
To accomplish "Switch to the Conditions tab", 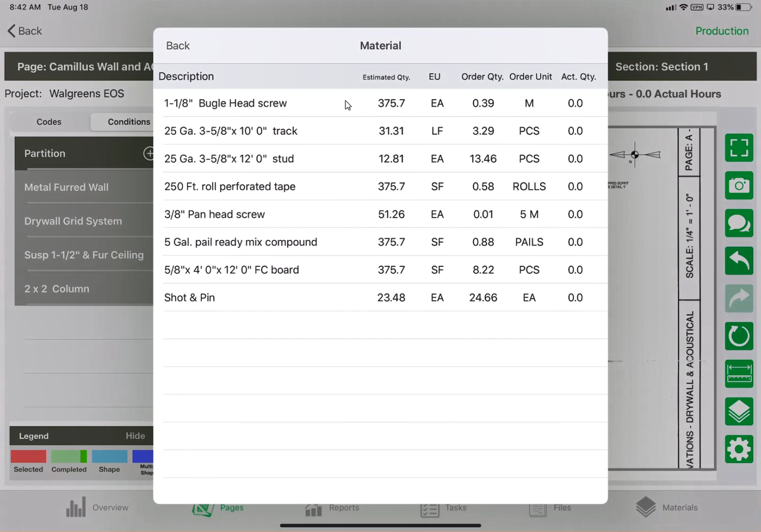I will [x=129, y=122].
